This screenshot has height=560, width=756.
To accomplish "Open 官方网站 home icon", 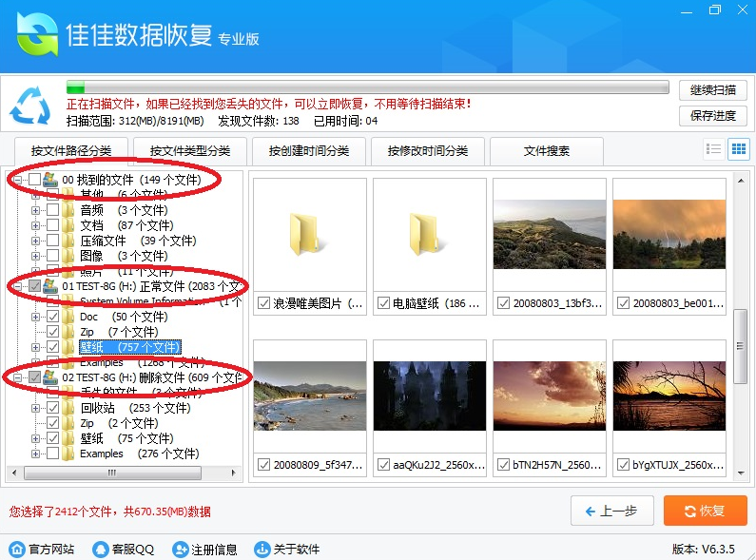I will [17, 549].
